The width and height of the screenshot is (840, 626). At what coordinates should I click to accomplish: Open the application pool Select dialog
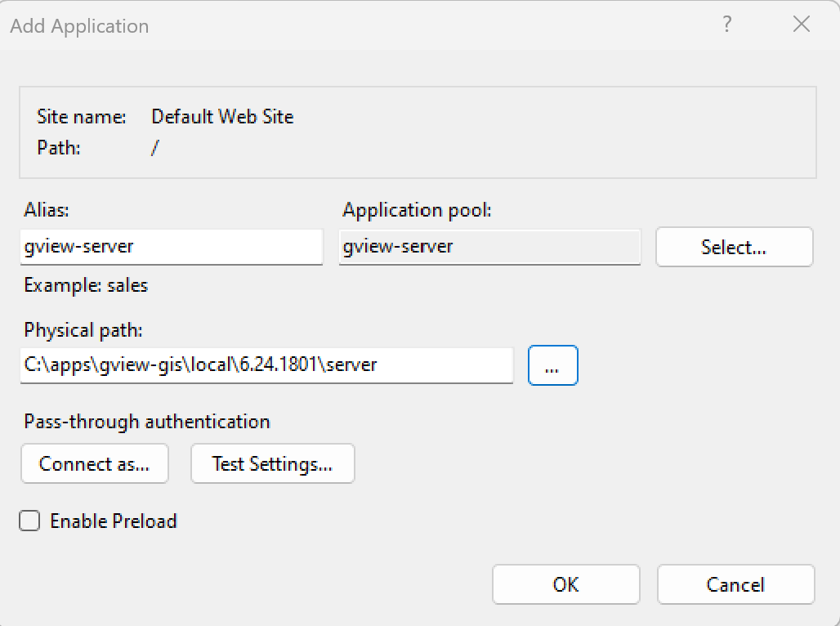click(x=734, y=247)
